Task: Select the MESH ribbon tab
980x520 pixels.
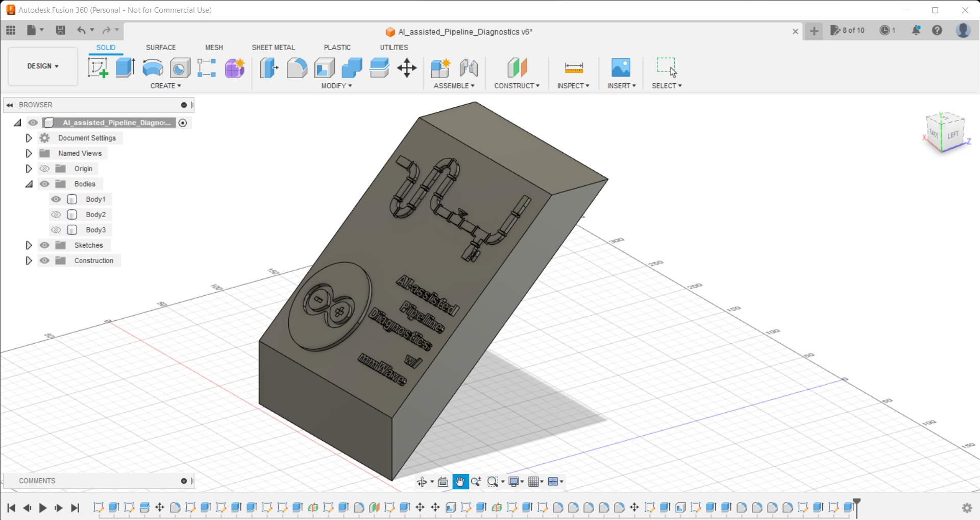Action: coord(214,48)
